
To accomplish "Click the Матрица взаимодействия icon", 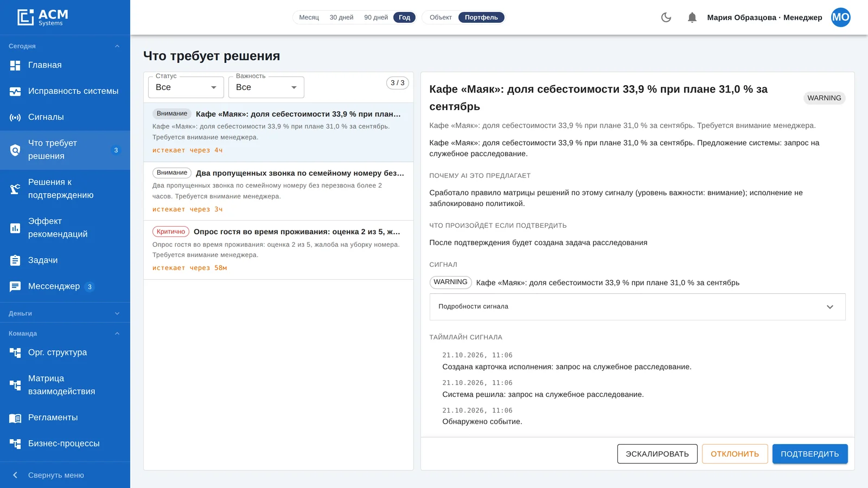I will (15, 385).
